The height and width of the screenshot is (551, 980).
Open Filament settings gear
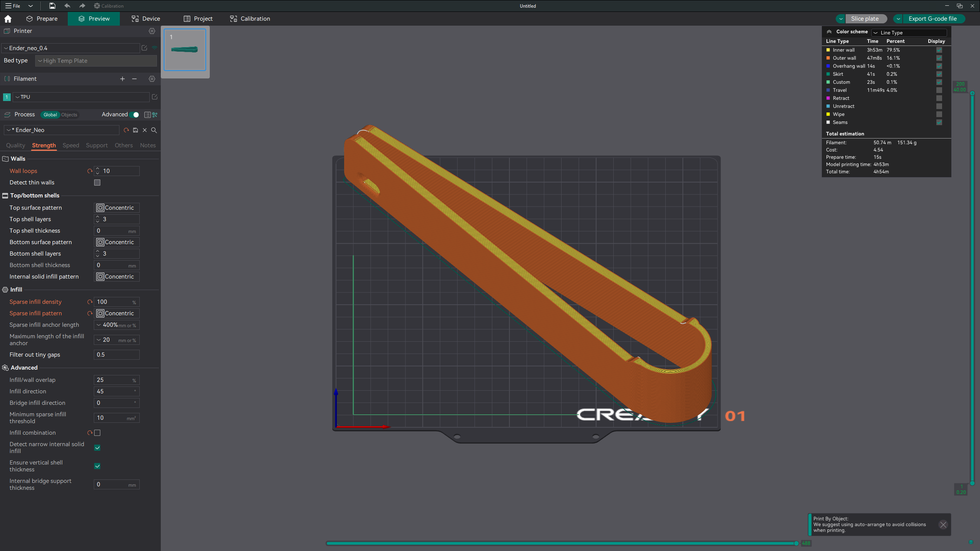(152, 79)
